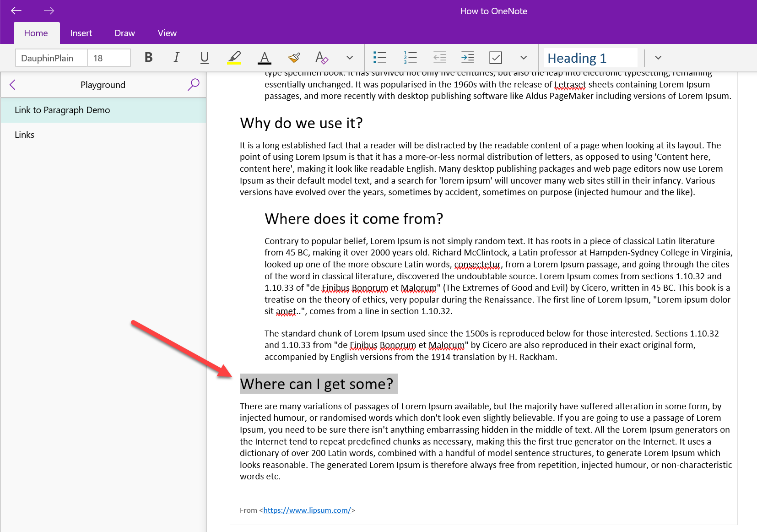Image resolution: width=757 pixels, height=532 pixels.
Task: Open the Heading 1 styles dropdown
Action: [658, 58]
